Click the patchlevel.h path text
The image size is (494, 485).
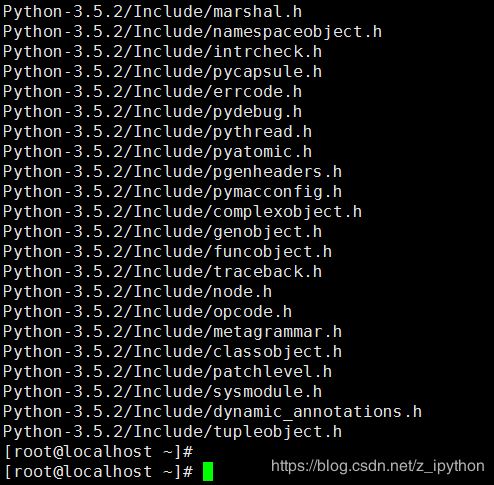167,372
